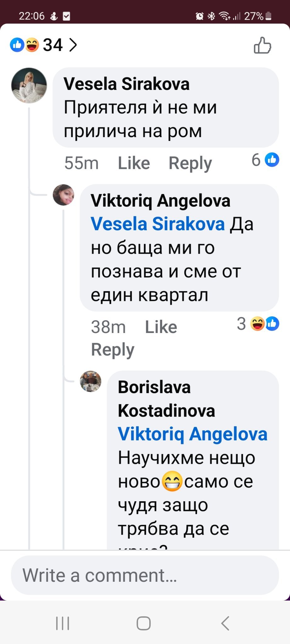Tap the Write a comment field

tap(145, 575)
